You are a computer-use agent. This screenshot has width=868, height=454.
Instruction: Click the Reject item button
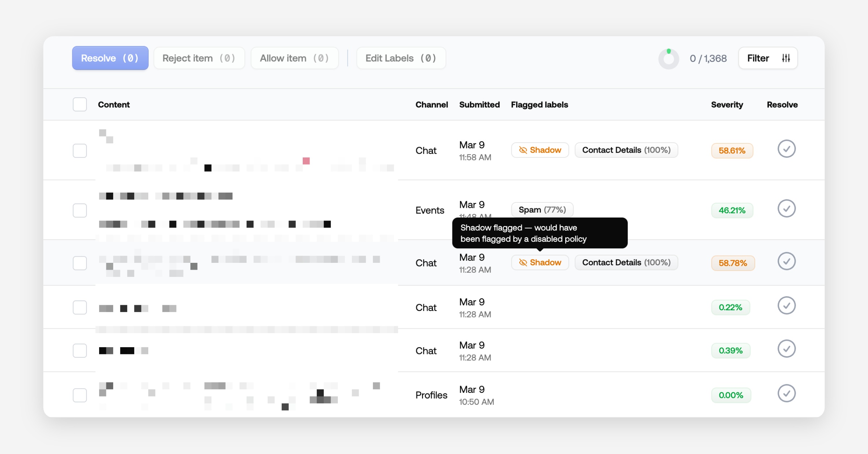coord(199,58)
